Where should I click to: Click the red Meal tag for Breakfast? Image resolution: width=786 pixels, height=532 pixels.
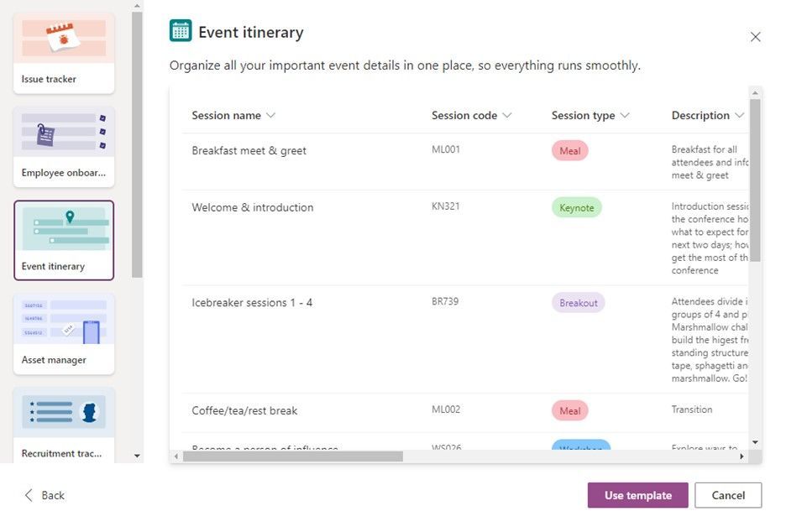[569, 151]
